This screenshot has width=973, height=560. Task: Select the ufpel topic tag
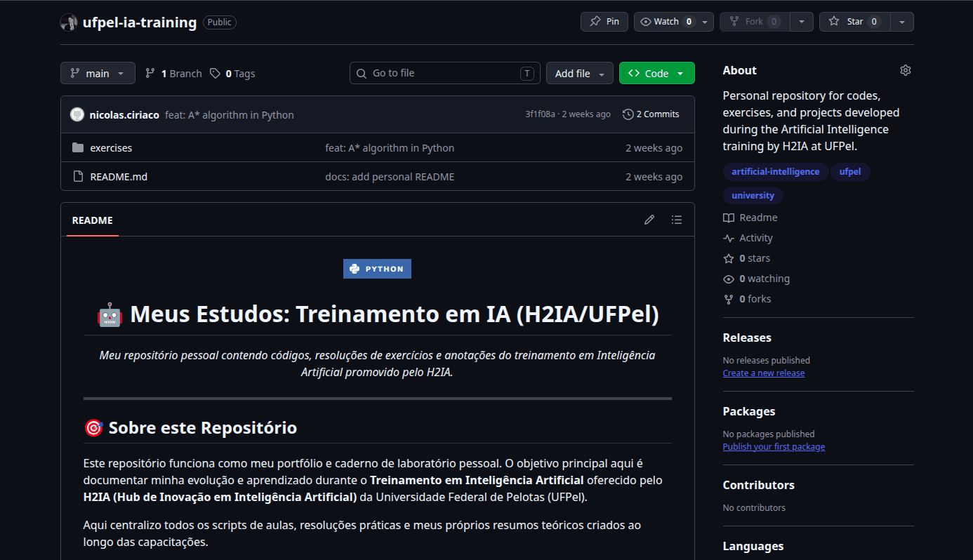pyautogui.click(x=850, y=172)
